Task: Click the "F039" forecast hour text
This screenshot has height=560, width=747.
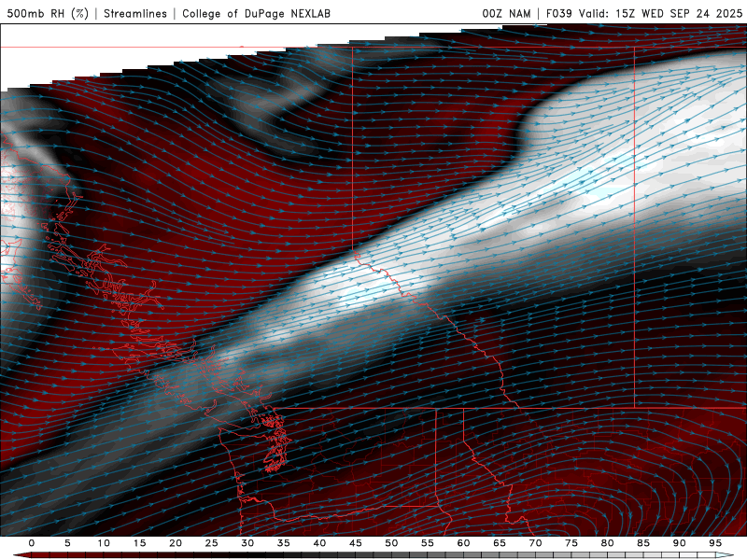Action: click(x=558, y=13)
